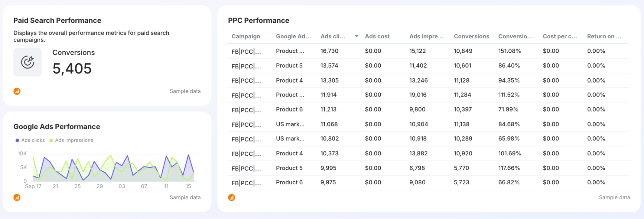Click Sample data label in PPC Performance card
The width and height of the screenshot is (644, 219).
614,197
